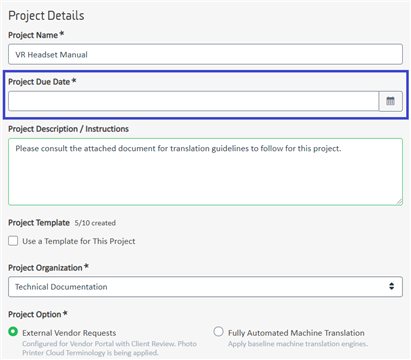This screenshot has width=411, height=360.
Task: Click the Project Due Date label
Action: pyautogui.click(x=39, y=82)
